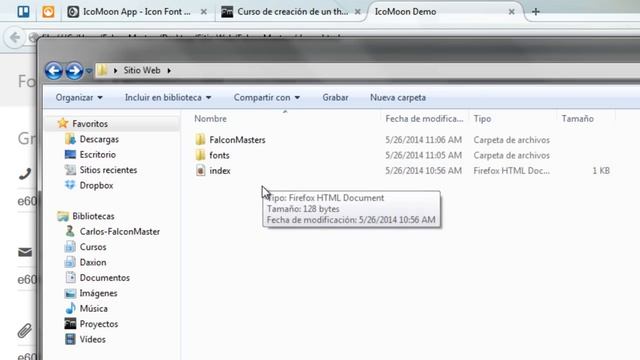Image resolution: width=640 pixels, height=360 pixels.
Task: Close the IcoMoon App browser tab
Action: point(204,12)
